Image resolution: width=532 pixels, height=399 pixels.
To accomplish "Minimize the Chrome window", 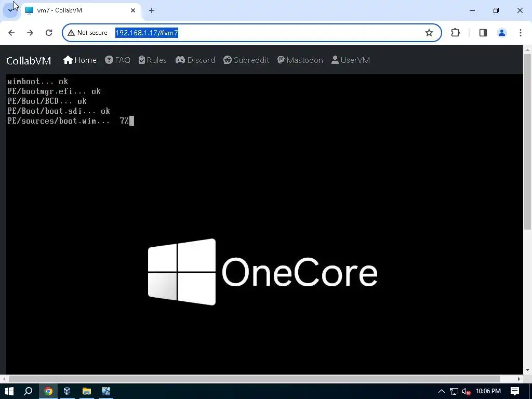I will [x=472, y=10].
